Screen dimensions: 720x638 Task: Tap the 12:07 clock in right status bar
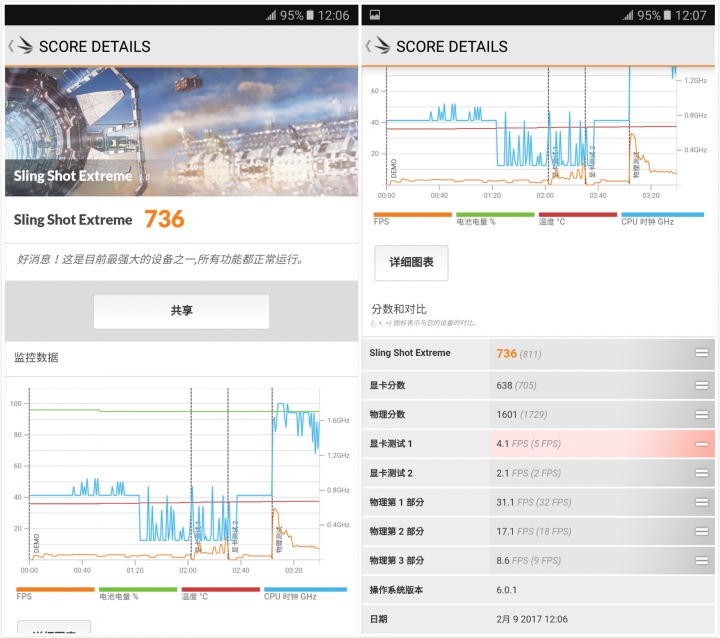coord(691,16)
